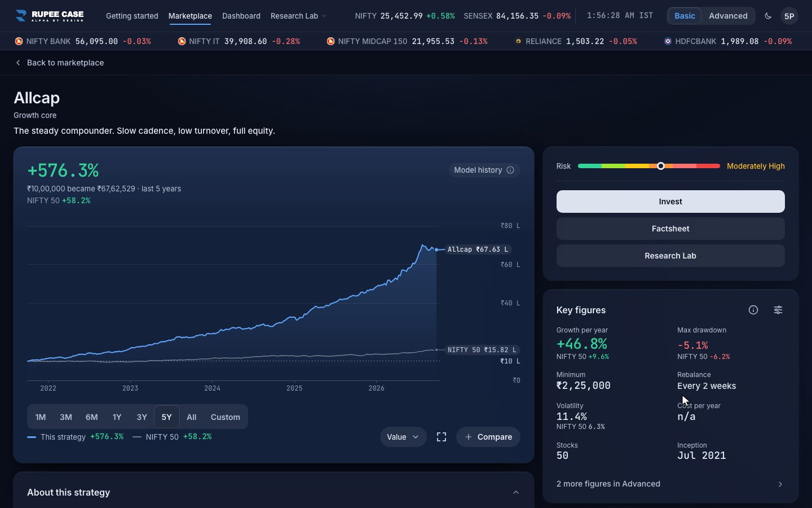Click the HDFCBANK ticker icon
The height and width of the screenshot is (508, 812).
click(x=668, y=41)
